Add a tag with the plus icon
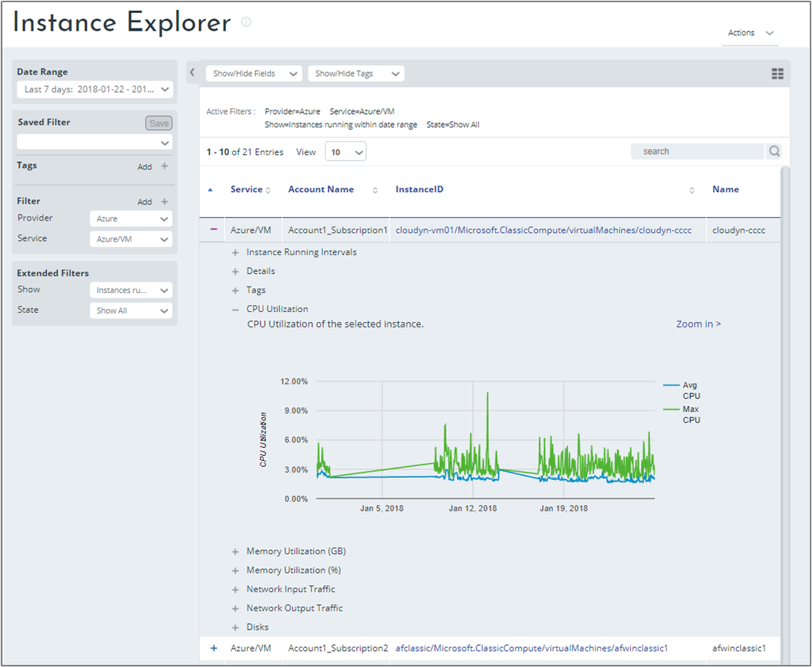The width and height of the screenshot is (812, 667). click(164, 166)
